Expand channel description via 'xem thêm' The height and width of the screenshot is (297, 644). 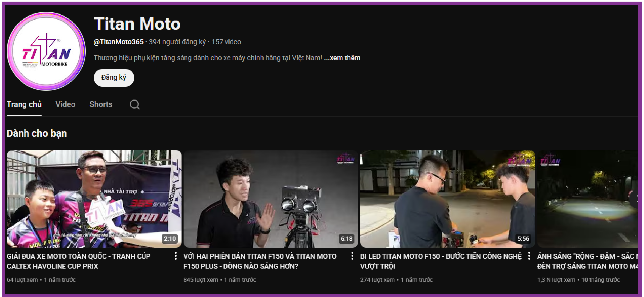pos(342,58)
